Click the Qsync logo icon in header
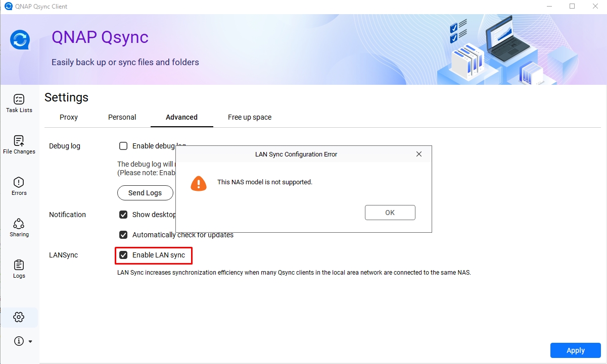The height and width of the screenshot is (364, 607). coord(20,40)
